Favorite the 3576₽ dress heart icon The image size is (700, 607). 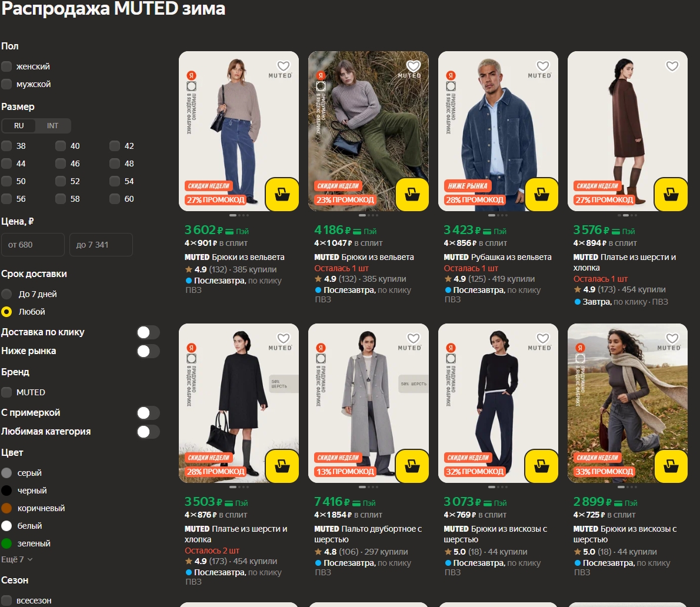click(x=672, y=66)
